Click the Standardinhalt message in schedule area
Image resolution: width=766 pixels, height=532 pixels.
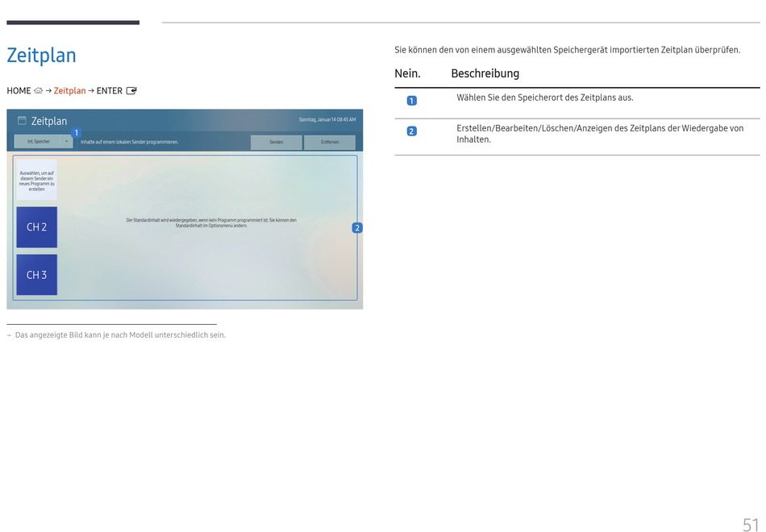point(211,223)
